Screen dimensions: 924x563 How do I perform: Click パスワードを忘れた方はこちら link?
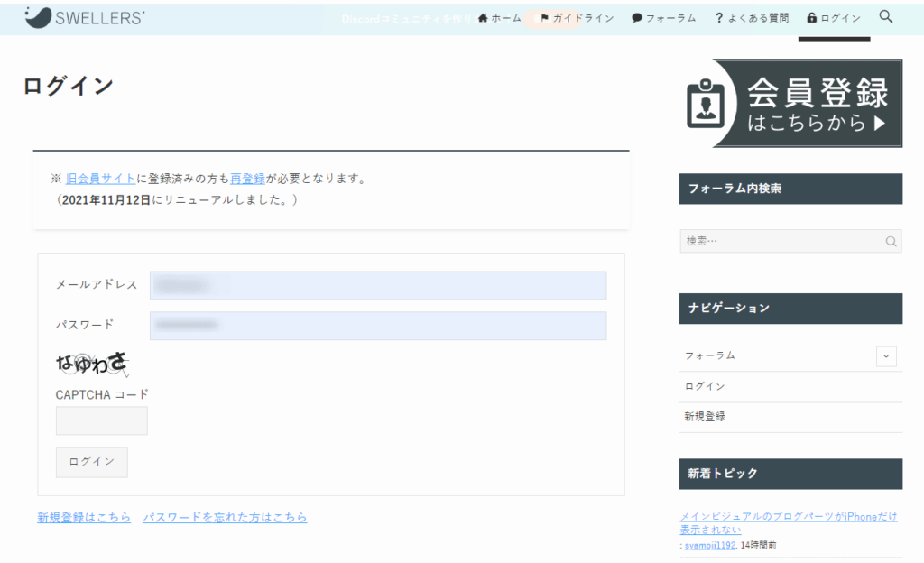tap(225, 518)
